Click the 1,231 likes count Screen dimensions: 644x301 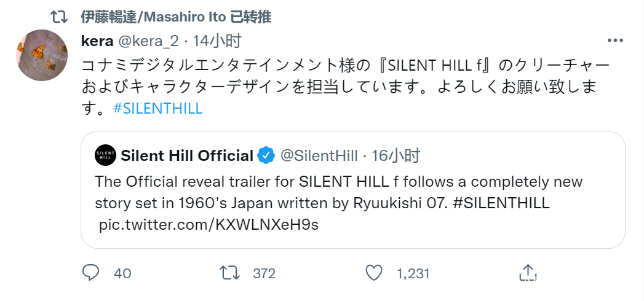point(413,273)
